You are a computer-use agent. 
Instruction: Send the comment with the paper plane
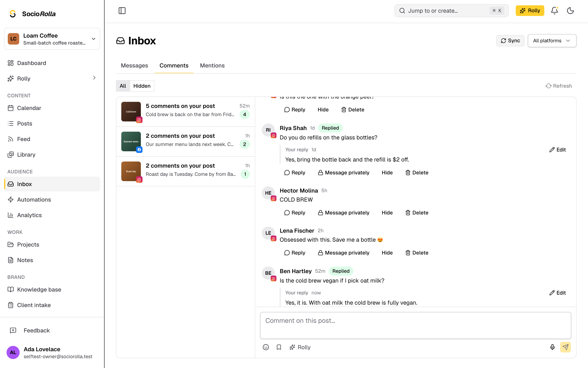565,347
